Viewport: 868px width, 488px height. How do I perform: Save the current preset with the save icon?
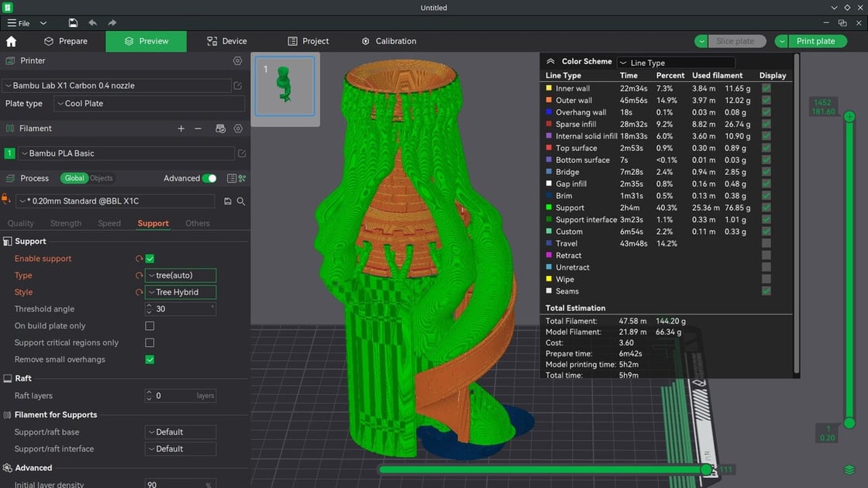[227, 200]
